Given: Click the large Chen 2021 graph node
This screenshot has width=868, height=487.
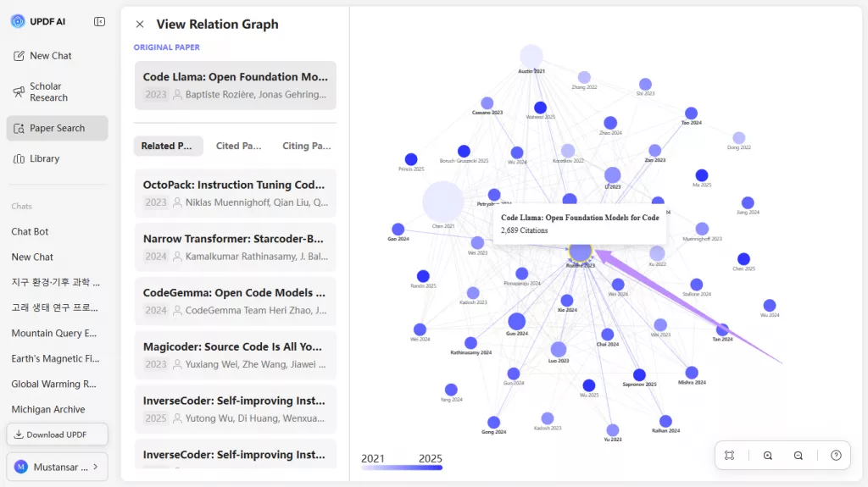Looking at the screenshot, I should click(x=443, y=202).
